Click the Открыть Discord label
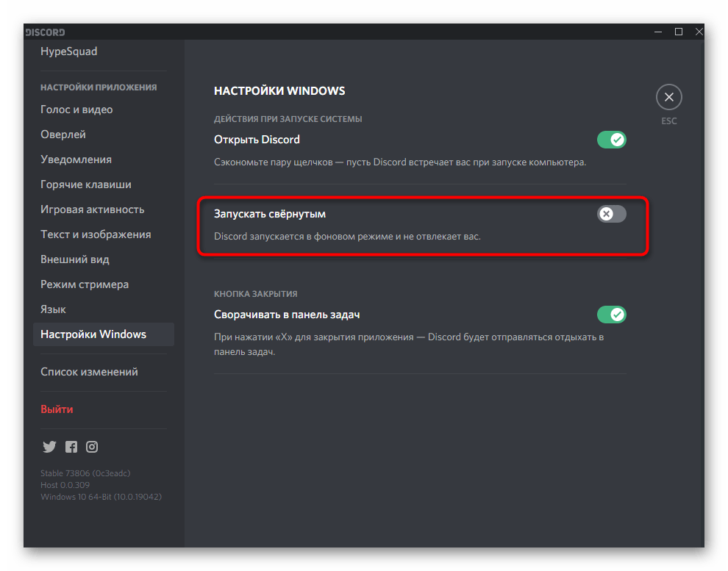 click(257, 140)
